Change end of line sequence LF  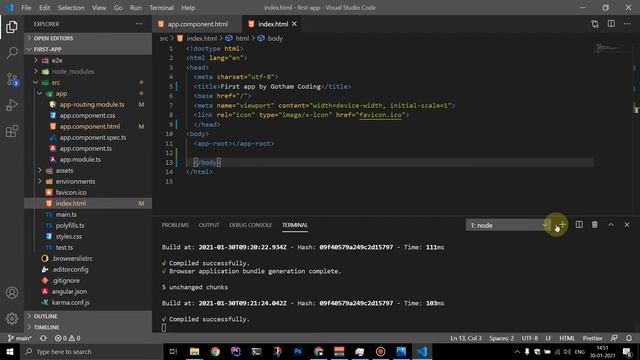pos(548,338)
